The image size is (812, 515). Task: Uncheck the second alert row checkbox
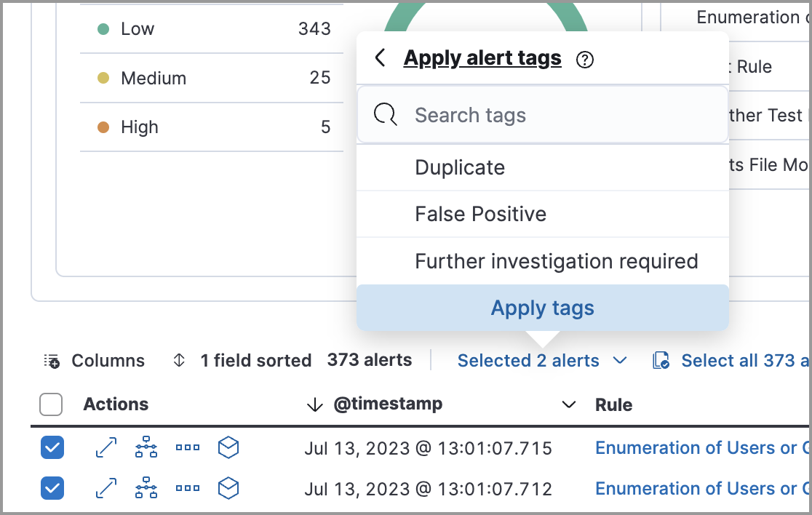52,488
